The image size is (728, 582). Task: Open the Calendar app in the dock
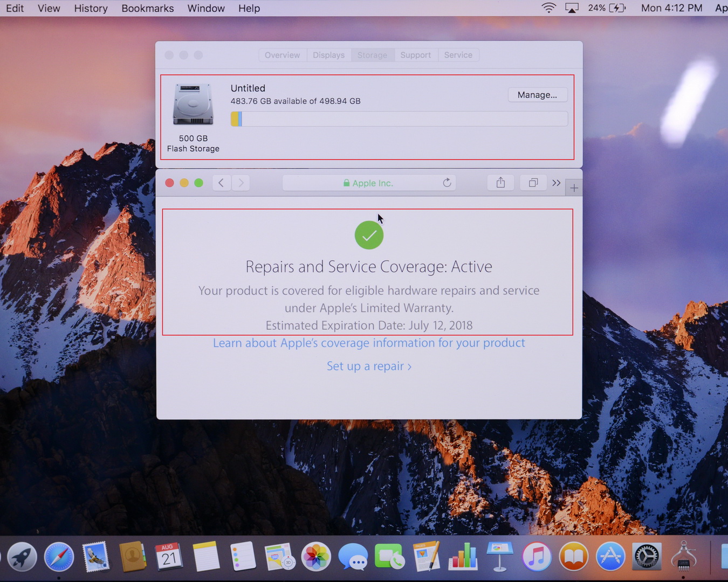tap(169, 557)
